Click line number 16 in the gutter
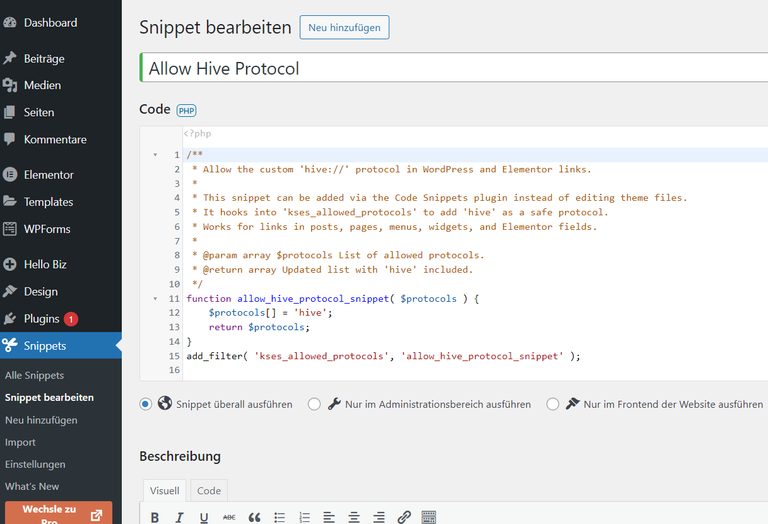 pos(174,370)
